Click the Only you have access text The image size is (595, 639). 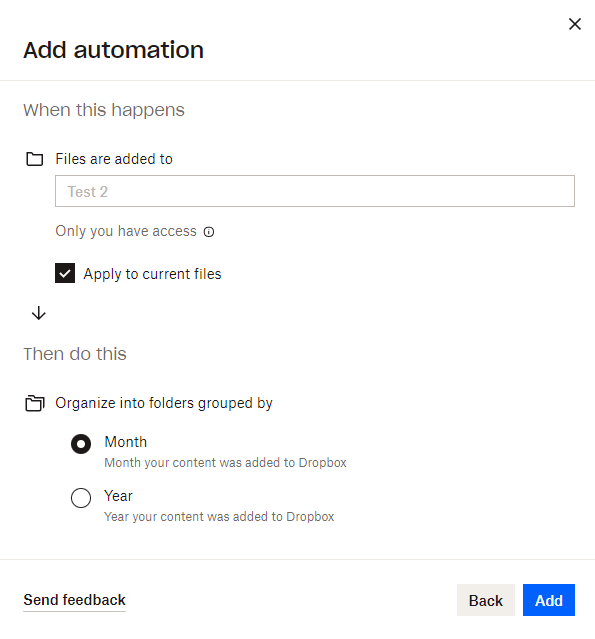pos(126,231)
